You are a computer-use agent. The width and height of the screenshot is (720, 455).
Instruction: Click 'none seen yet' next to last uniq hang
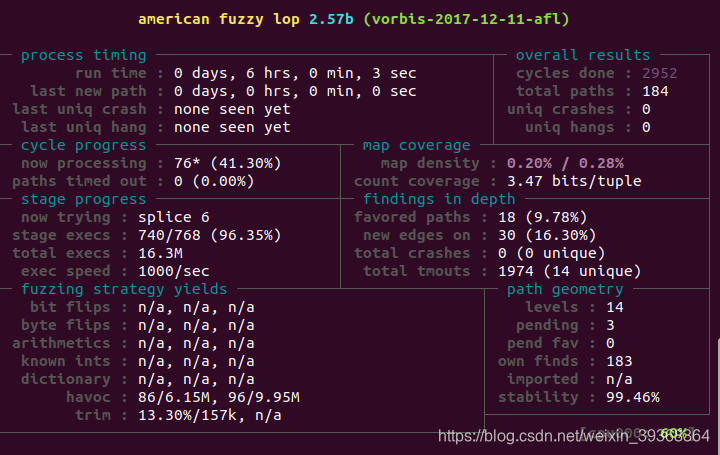point(232,127)
